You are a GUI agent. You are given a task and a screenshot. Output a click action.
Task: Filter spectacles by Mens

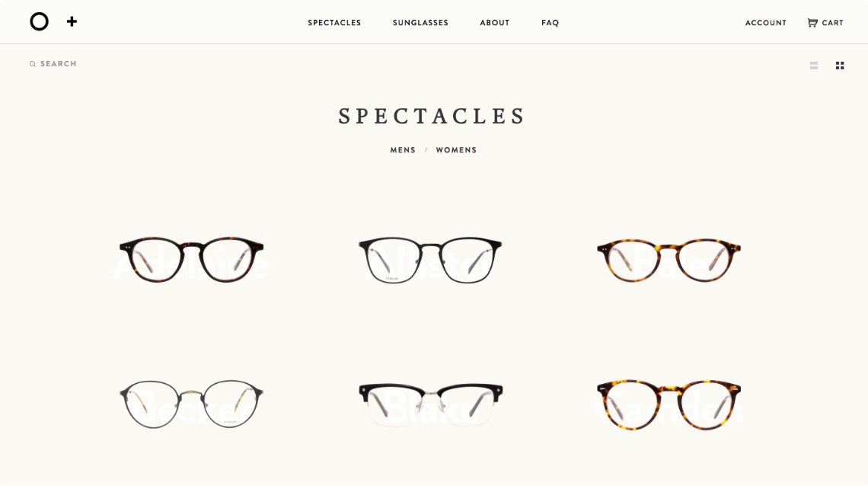pos(403,150)
